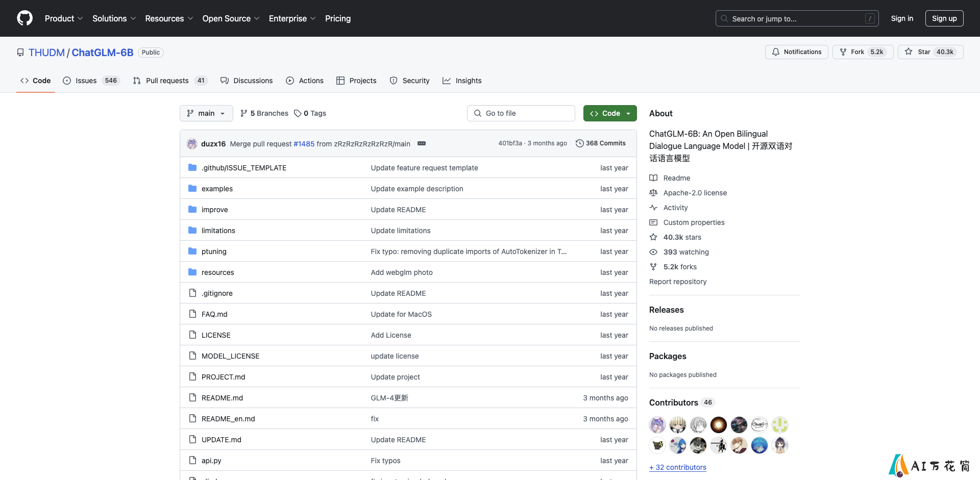Click the Fork icon button
Image resolution: width=980 pixels, height=480 pixels.
(x=843, y=52)
